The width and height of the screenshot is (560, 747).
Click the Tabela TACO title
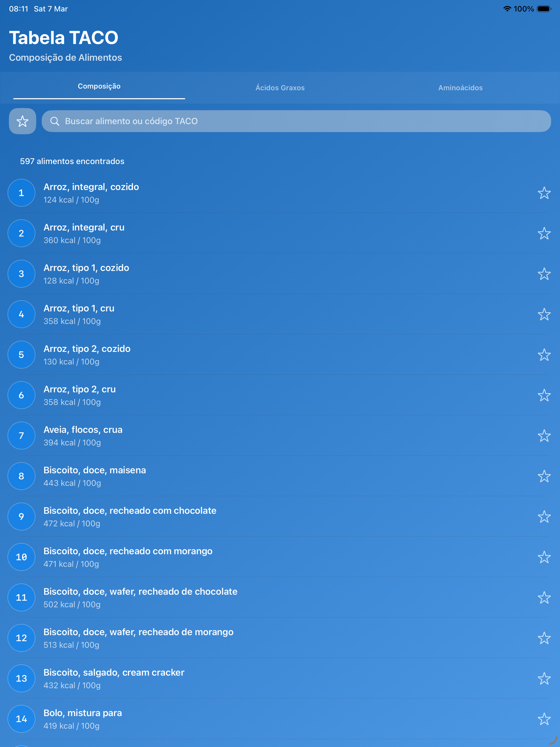click(x=64, y=37)
